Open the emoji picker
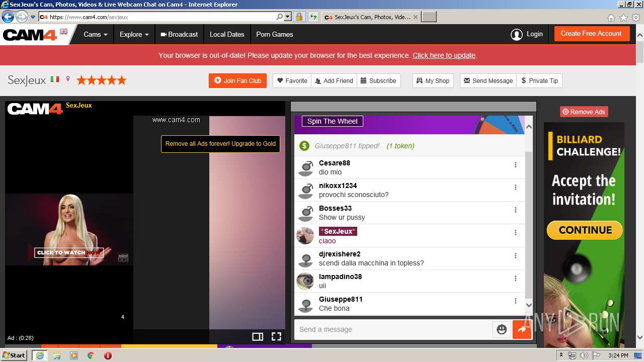 pyautogui.click(x=502, y=329)
